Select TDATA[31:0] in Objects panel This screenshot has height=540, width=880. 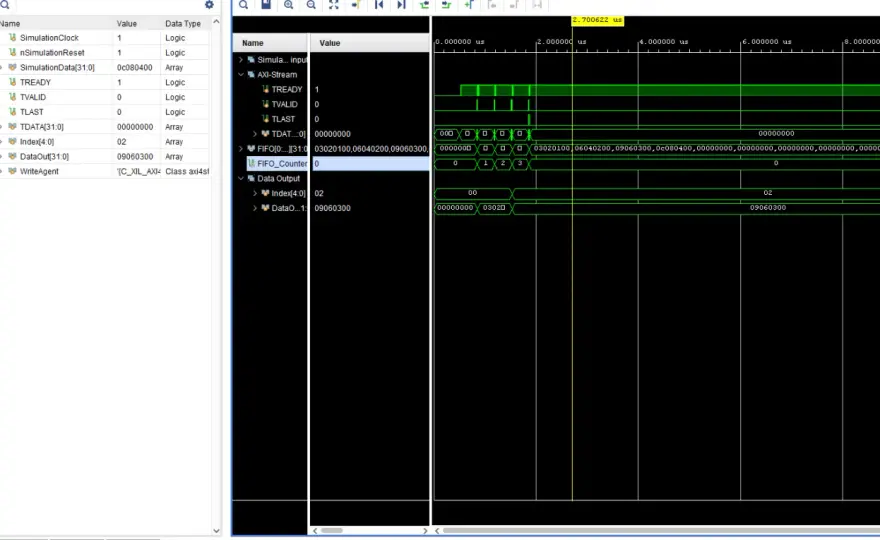click(x=42, y=127)
